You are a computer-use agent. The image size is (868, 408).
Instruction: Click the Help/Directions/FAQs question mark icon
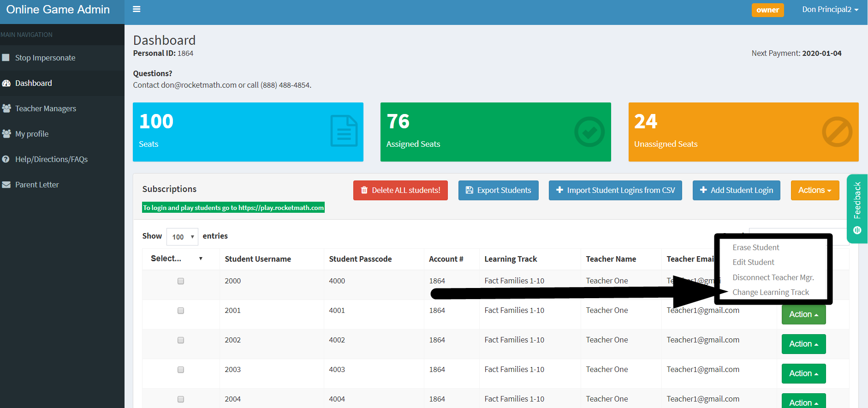pos(6,159)
